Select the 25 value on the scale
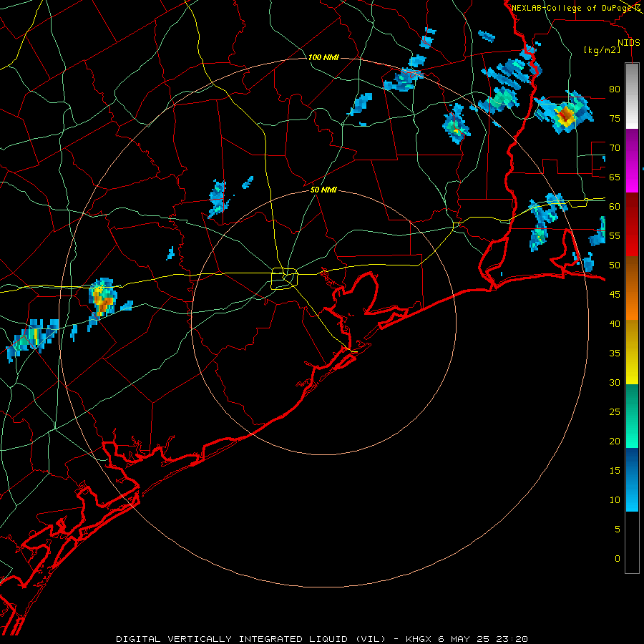This screenshot has height=644, width=644. click(x=615, y=412)
